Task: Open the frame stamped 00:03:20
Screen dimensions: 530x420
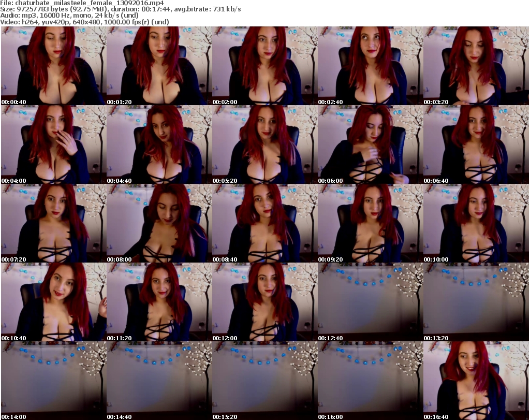Action: pos(476,66)
